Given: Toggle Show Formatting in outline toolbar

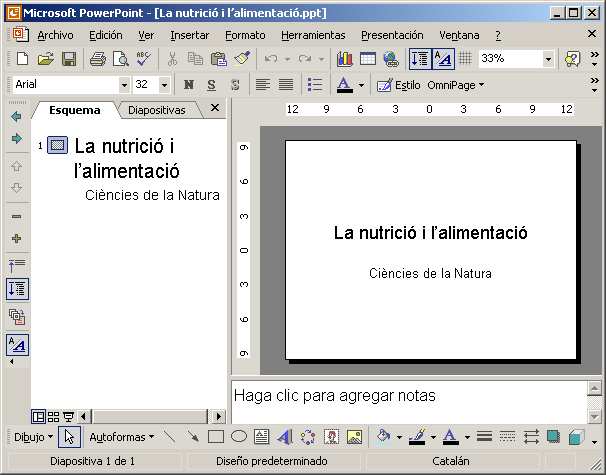Looking at the screenshot, I should click(17, 345).
